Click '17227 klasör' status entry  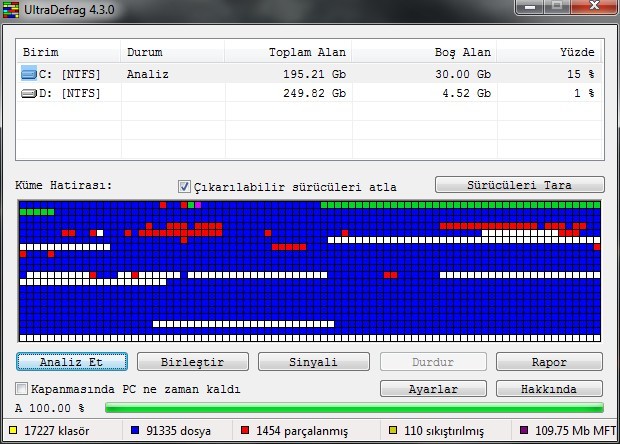click(x=57, y=431)
